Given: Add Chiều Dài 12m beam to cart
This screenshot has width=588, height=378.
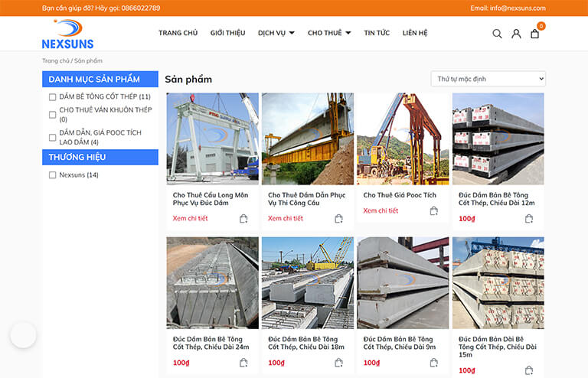Looking at the screenshot, I should pos(529,218).
